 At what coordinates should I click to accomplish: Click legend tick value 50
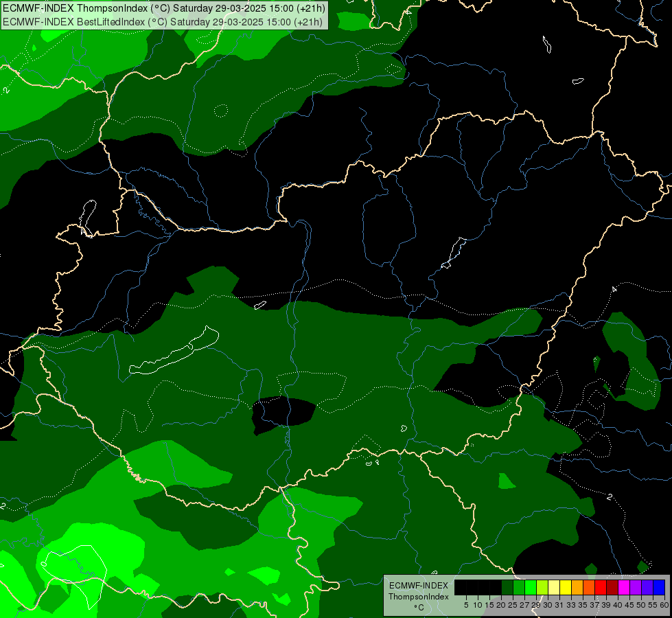coord(640,605)
